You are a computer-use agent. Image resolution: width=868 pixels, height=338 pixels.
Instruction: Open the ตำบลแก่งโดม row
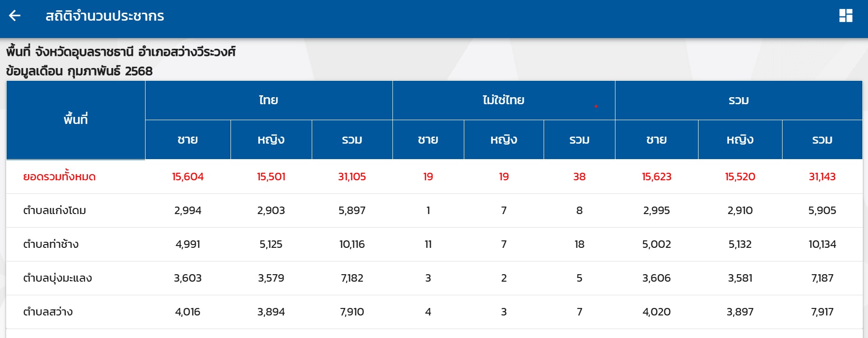(x=54, y=211)
